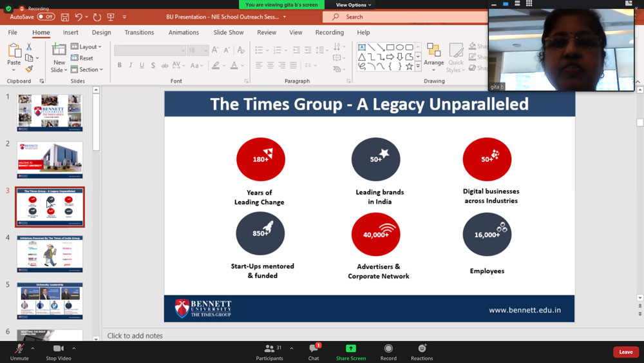This screenshot has height=363, width=644.
Task: Undo the last action
Action: point(79,17)
